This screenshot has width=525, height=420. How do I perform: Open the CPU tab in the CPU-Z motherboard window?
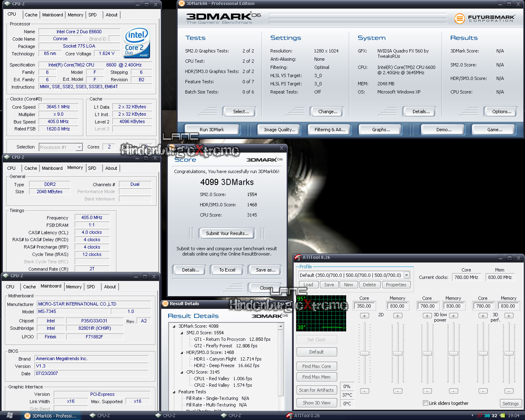click(10, 287)
